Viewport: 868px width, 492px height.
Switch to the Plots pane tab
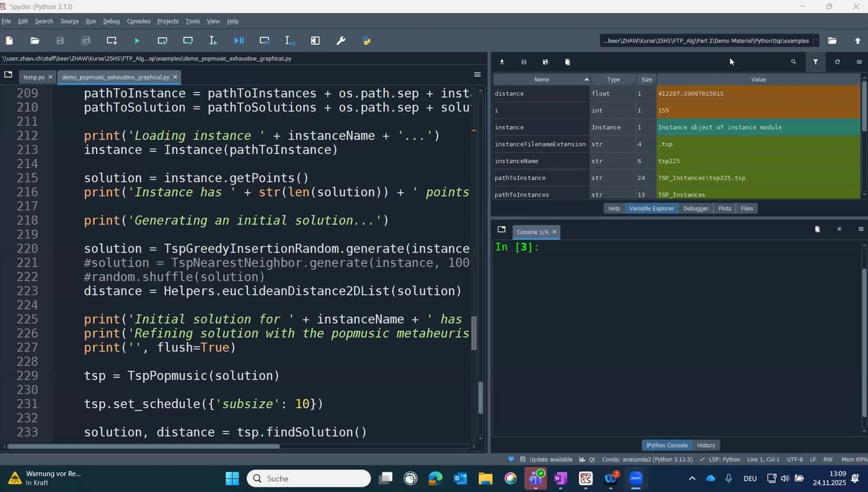pyautogui.click(x=724, y=208)
